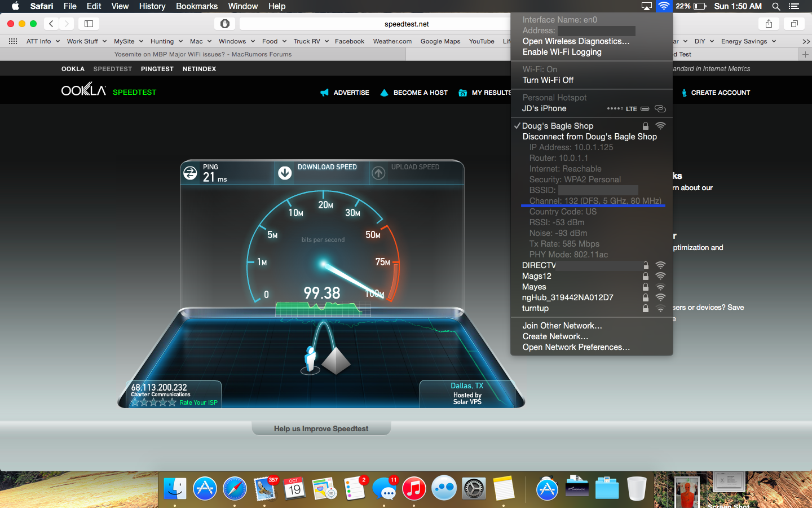This screenshot has height=508, width=812.
Task: Open System Preferences gear in dock
Action: 474,488
